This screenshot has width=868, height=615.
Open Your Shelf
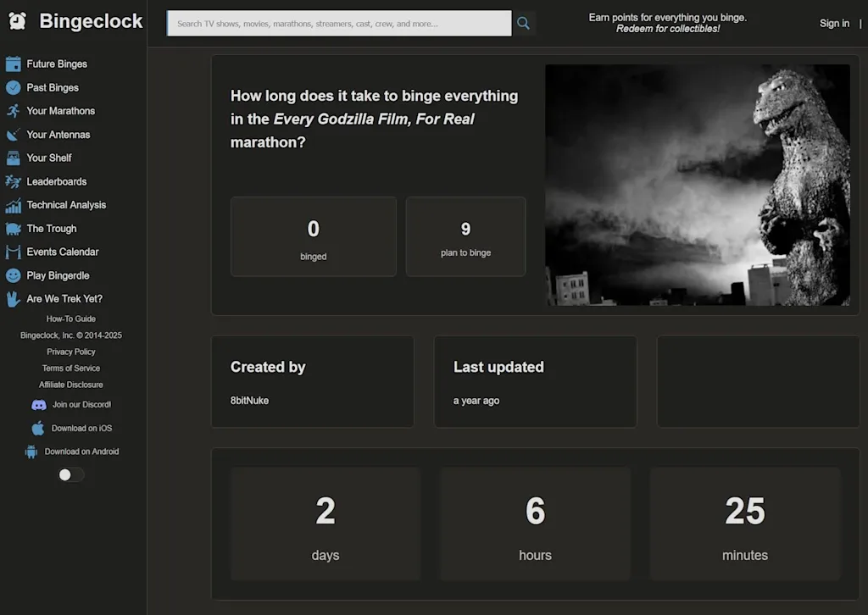(x=49, y=158)
